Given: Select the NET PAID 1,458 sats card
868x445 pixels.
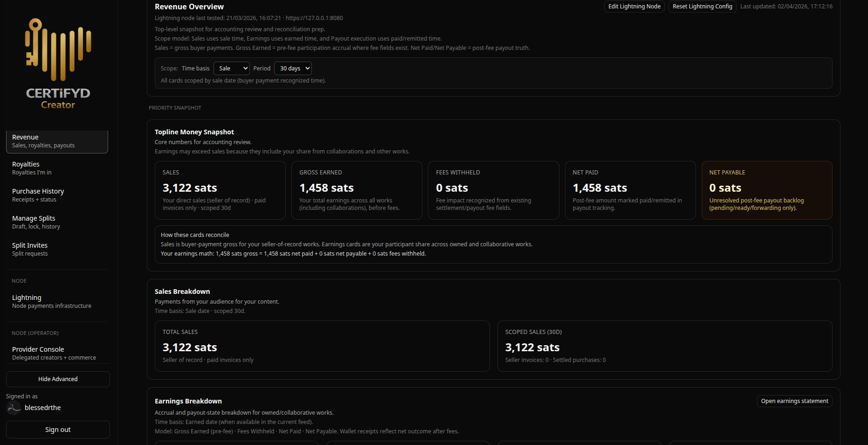Looking at the screenshot, I should tap(630, 190).
